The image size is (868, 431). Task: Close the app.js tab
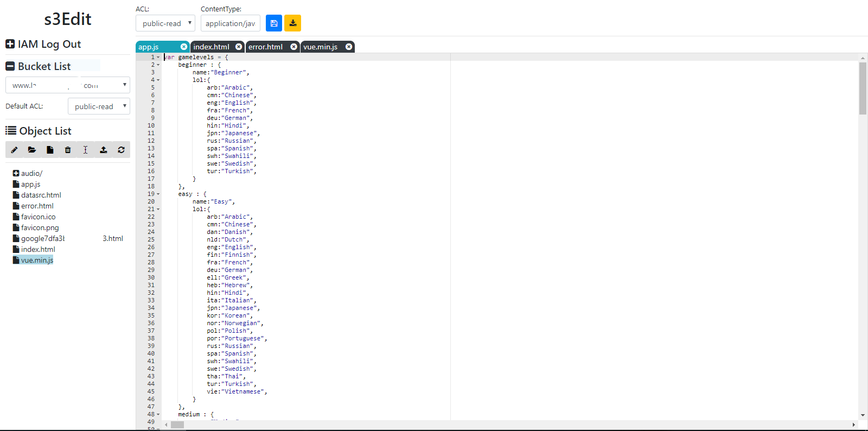[x=184, y=47]
